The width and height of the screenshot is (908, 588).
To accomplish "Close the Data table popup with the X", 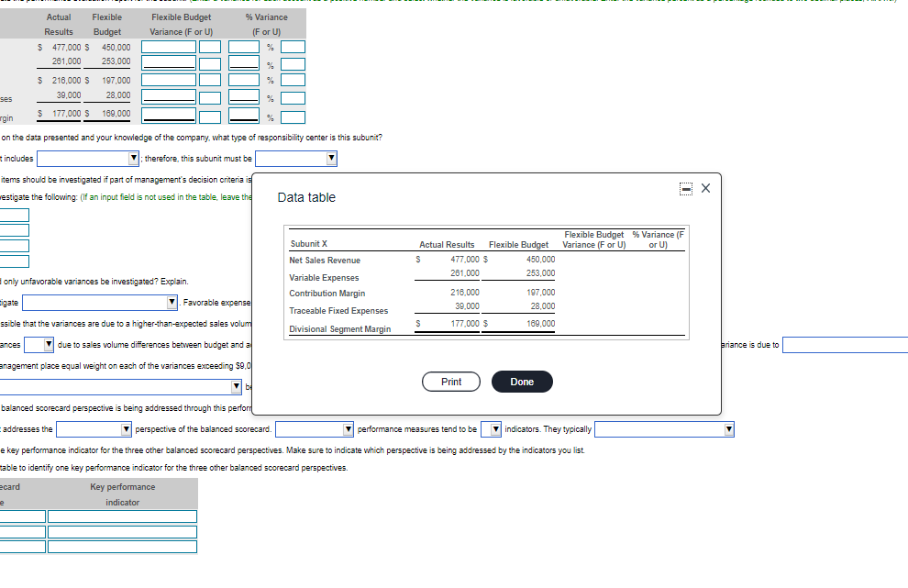I will 704,187.
